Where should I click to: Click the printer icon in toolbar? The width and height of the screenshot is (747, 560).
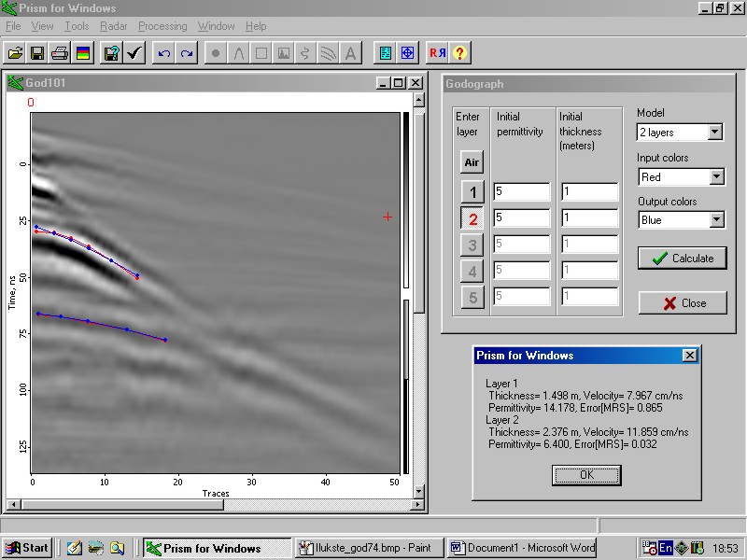click(x=60, y=53)
